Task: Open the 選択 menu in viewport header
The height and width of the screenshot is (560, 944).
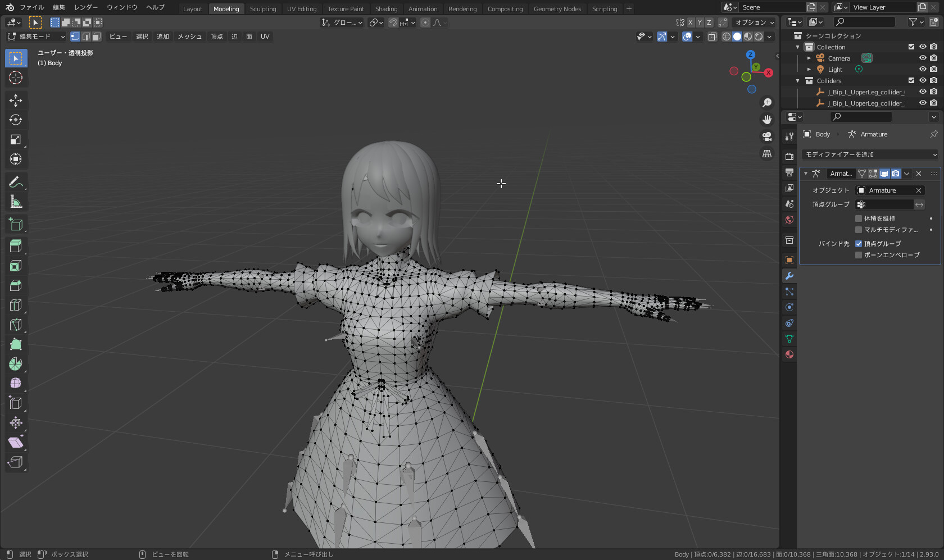Action: click(x=142, y=37)
